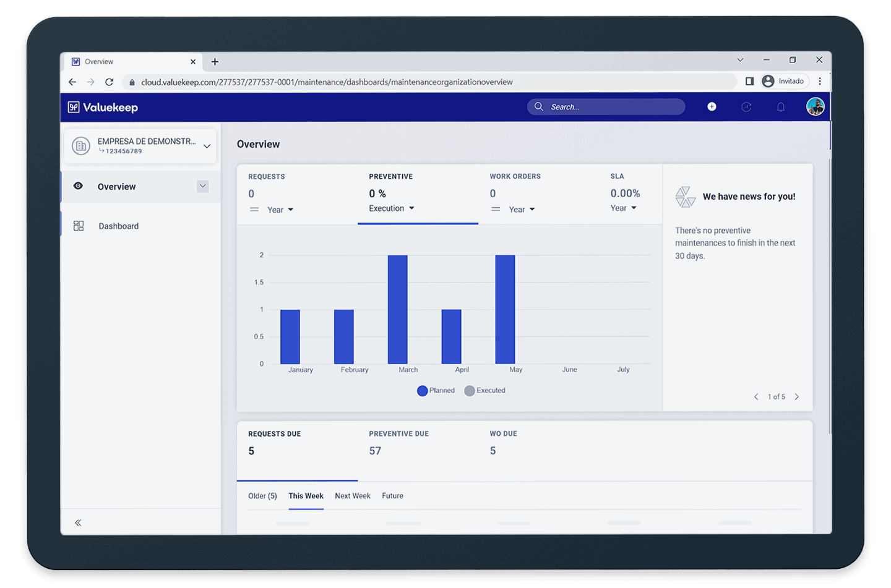This screenshot has height=588, width=891.
Task: Toggle the Executed series in chart legend
Action: (484, 391)
